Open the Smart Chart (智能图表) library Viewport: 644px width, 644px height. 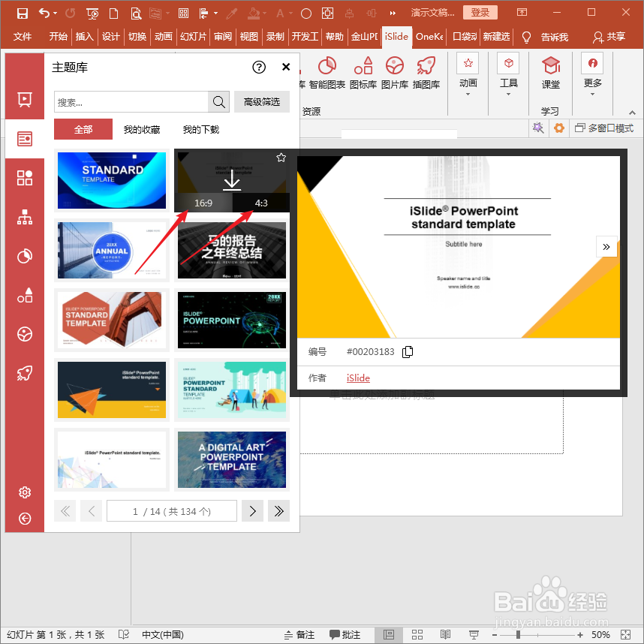(327, 73)
